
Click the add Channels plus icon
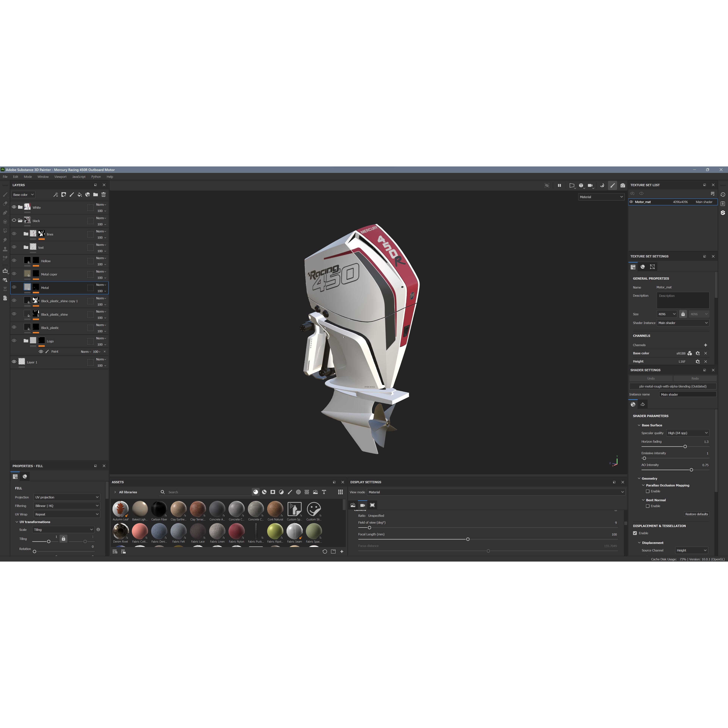coord(705,345)
